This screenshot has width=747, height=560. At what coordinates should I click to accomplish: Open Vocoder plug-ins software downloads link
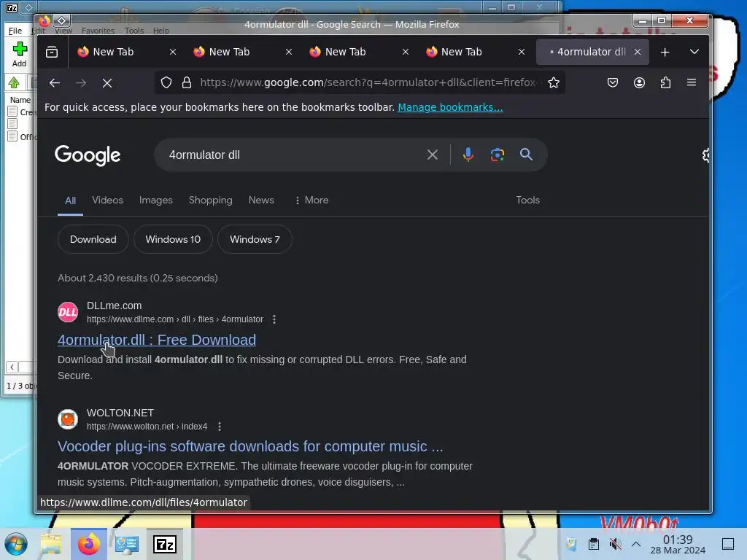[250, 447]
